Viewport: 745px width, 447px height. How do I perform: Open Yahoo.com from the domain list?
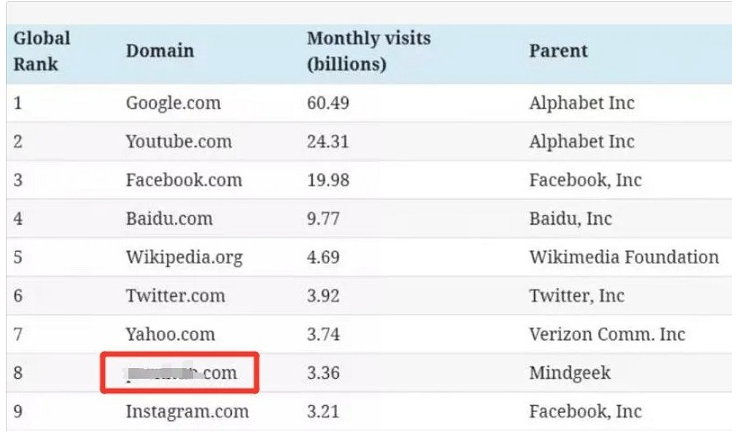pos(170,334)
